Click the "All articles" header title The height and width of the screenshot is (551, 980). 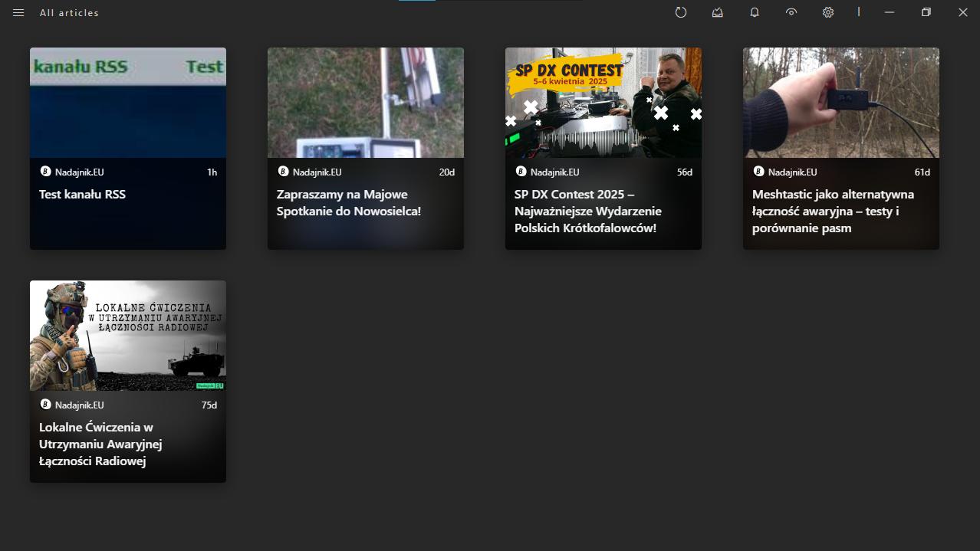pyautogui.click(x=69, y=13)
